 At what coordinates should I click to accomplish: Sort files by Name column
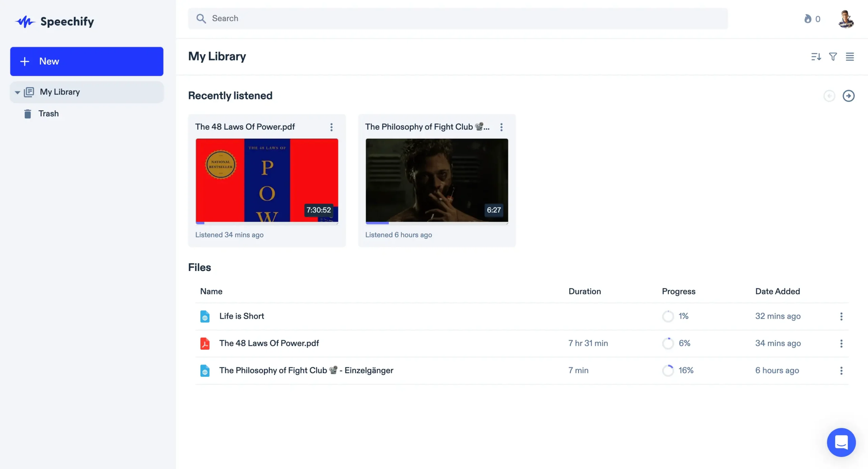coord(211,291)
